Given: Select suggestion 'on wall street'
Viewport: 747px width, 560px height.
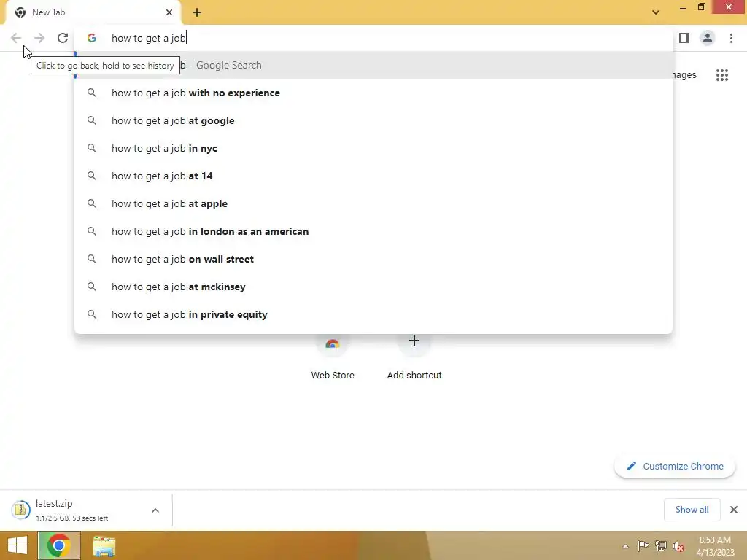Looking at the screenshot, I should click(x=373, y=259).
